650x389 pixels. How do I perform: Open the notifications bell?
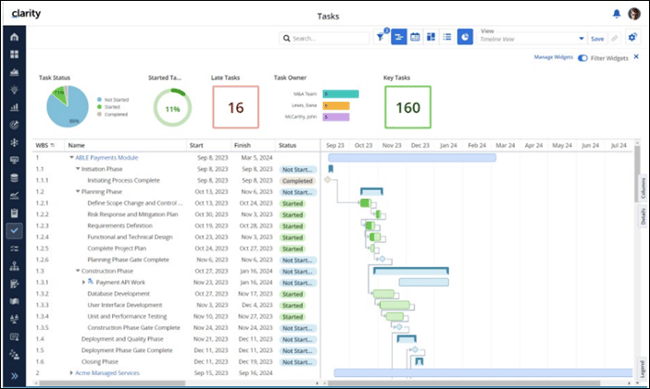[x=616, y=14]
